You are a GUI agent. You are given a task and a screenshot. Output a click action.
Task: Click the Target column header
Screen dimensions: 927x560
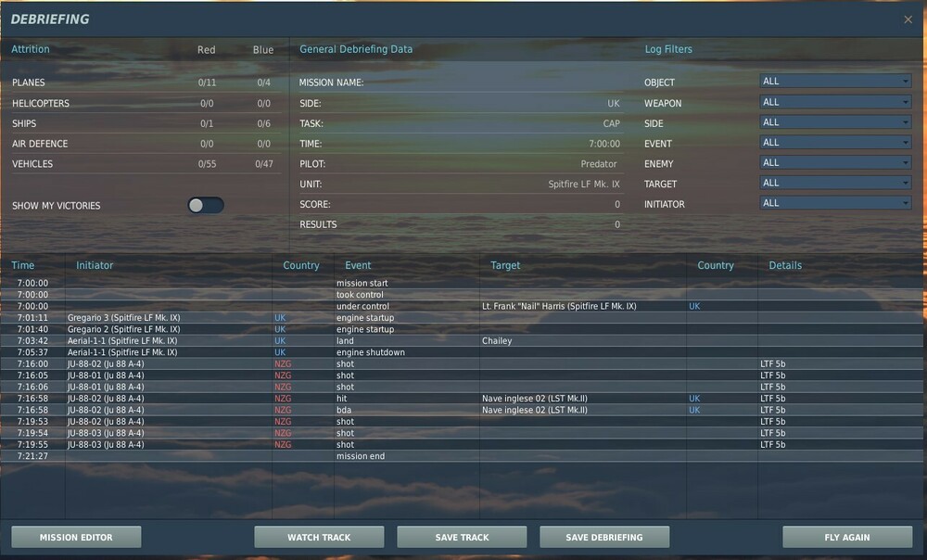(x=505, y=265)
